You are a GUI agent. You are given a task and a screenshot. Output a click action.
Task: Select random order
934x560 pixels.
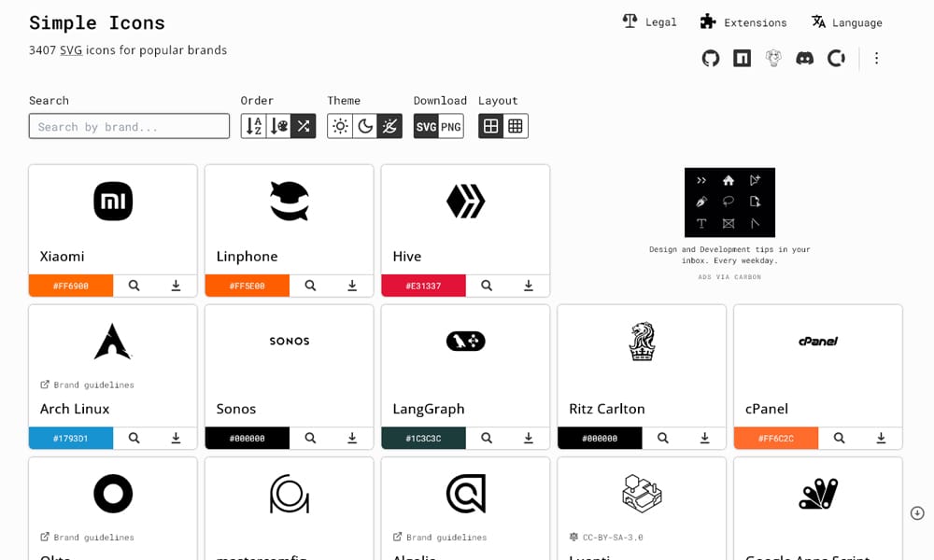click(x=304, y=126)
